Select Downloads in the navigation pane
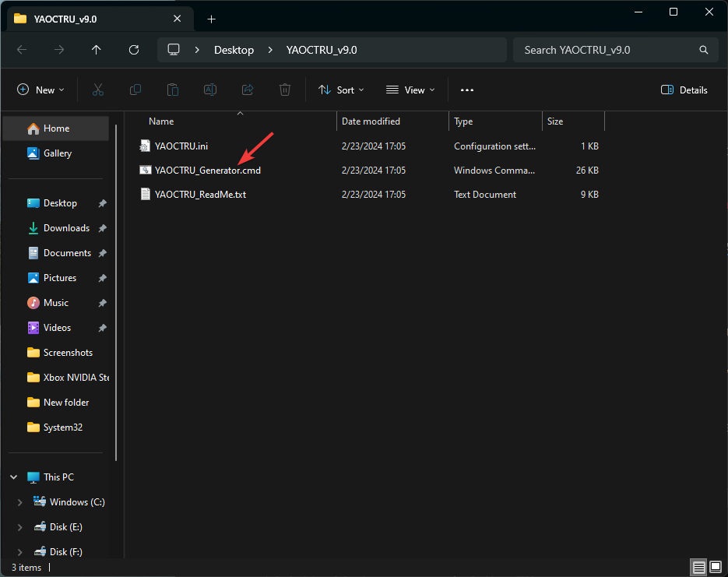The height and width of the screenshot is (577, 728). point(66,228)
